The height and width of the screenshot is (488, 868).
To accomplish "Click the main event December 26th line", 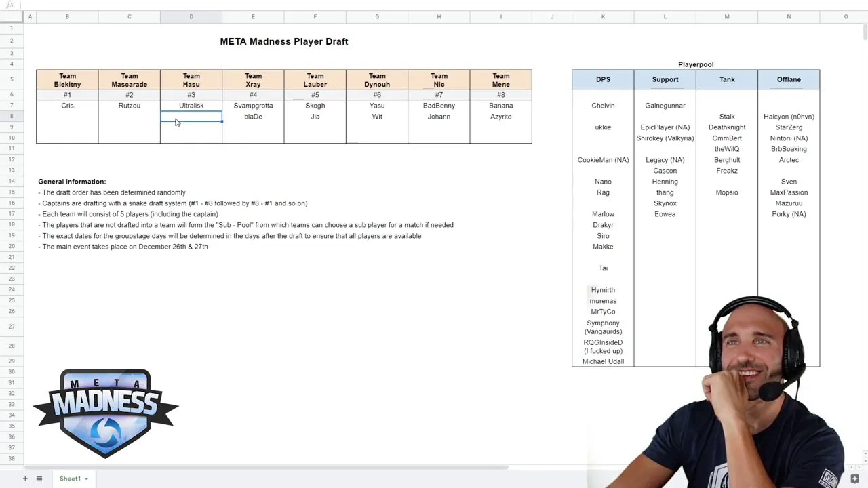I will coord(123,247).
